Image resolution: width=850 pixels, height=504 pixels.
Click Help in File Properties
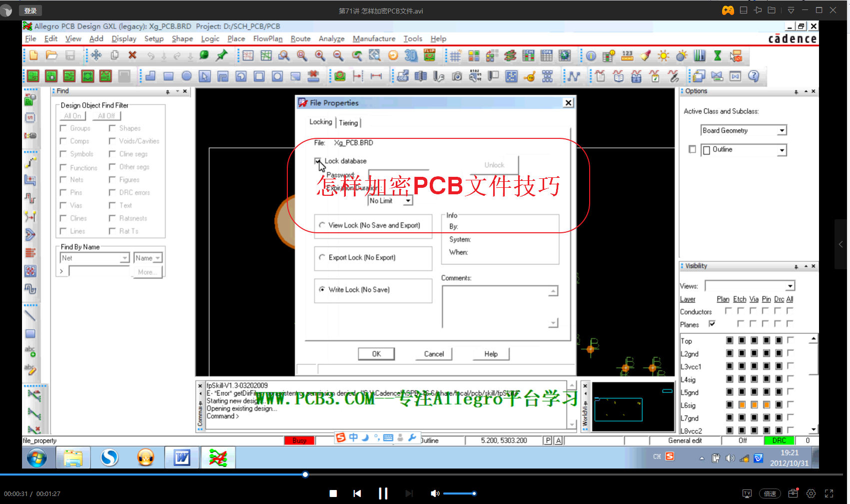491,354
